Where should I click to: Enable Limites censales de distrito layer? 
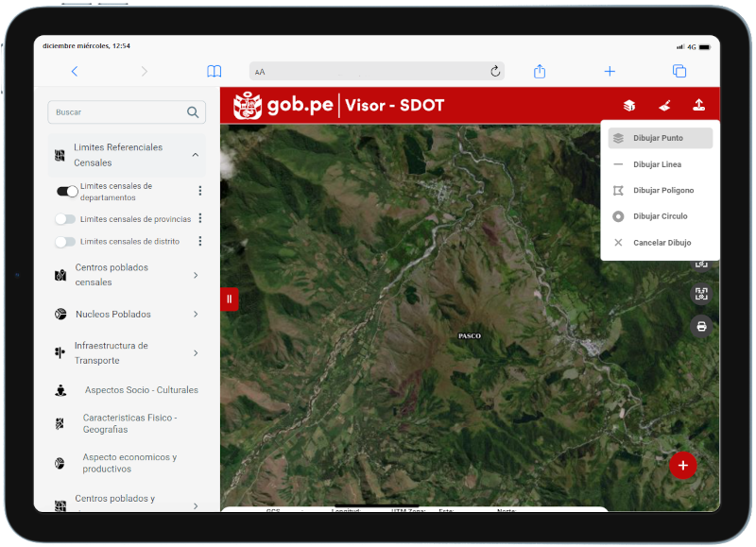click(x=65, y=242)
